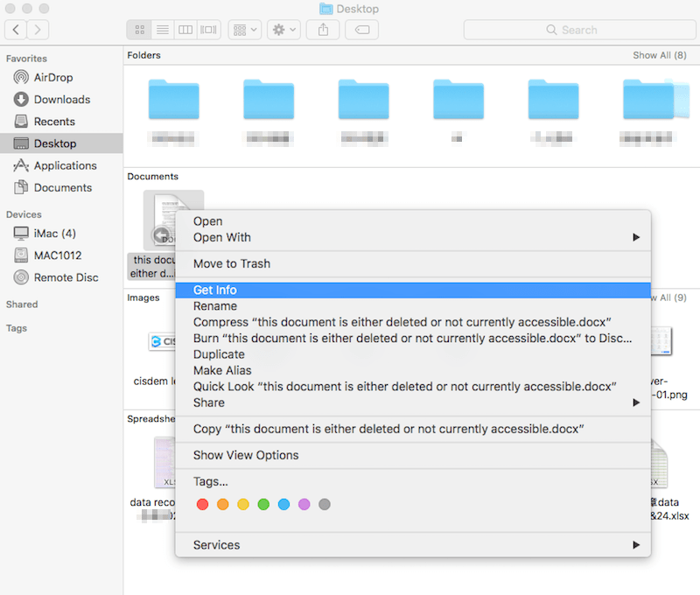Click inside the Search field

coord(577,29)
